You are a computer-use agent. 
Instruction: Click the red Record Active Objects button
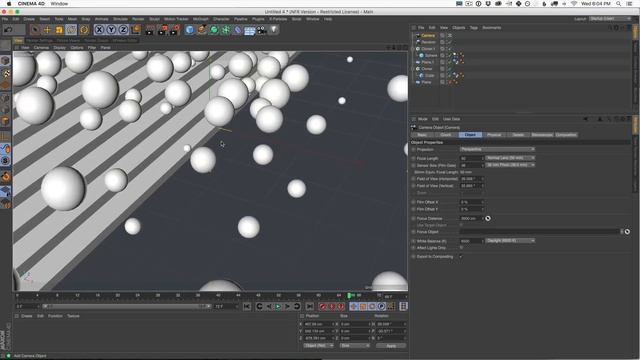tap(322, 306)
